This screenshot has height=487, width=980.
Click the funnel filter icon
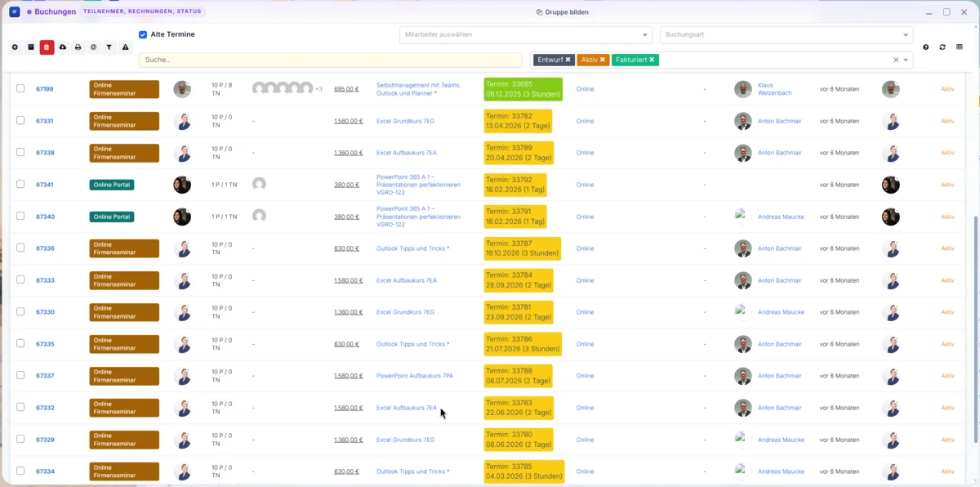tap(109, 47)
